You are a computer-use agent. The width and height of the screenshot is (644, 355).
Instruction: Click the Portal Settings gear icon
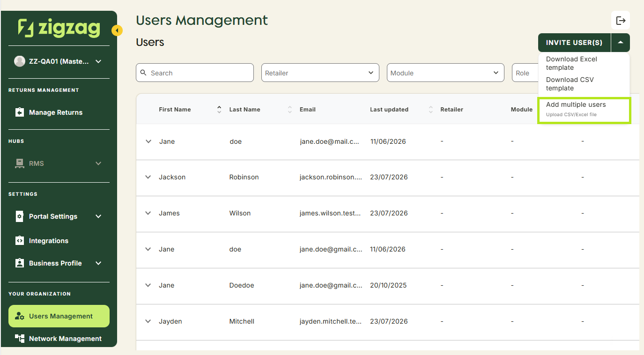point(20,216)
